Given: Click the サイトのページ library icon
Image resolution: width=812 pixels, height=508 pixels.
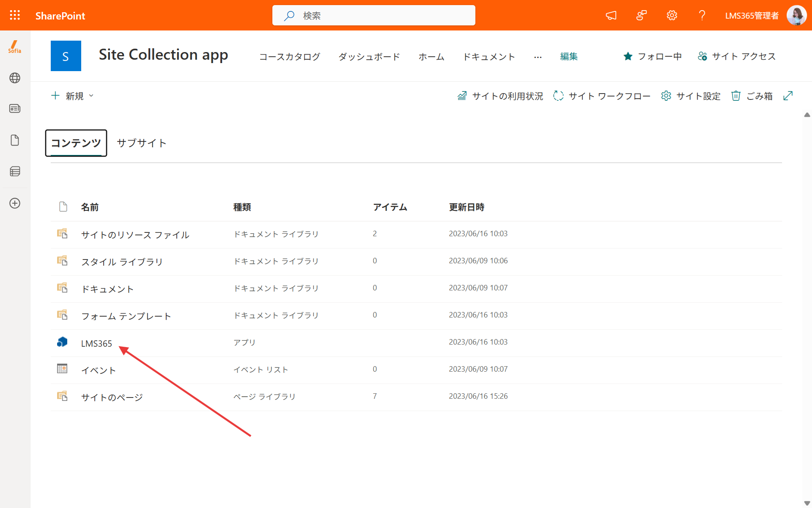Looking at the screenshot, I should 62,396.
